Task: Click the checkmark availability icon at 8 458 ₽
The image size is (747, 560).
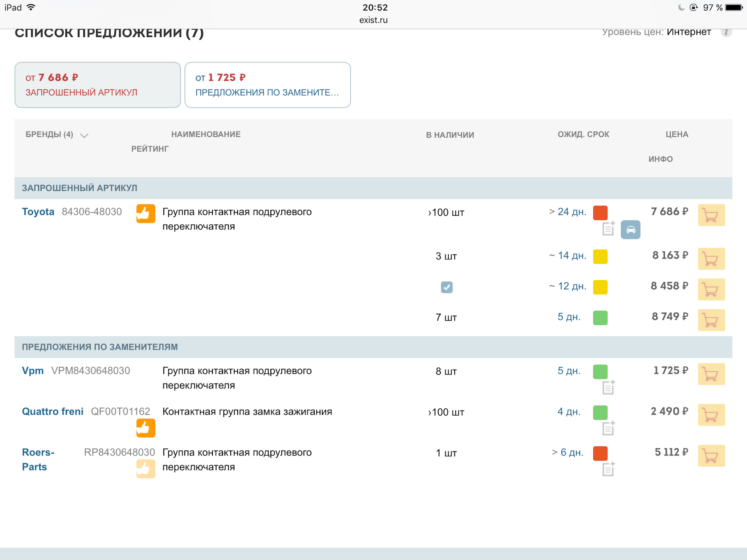Action: (447, 287)
